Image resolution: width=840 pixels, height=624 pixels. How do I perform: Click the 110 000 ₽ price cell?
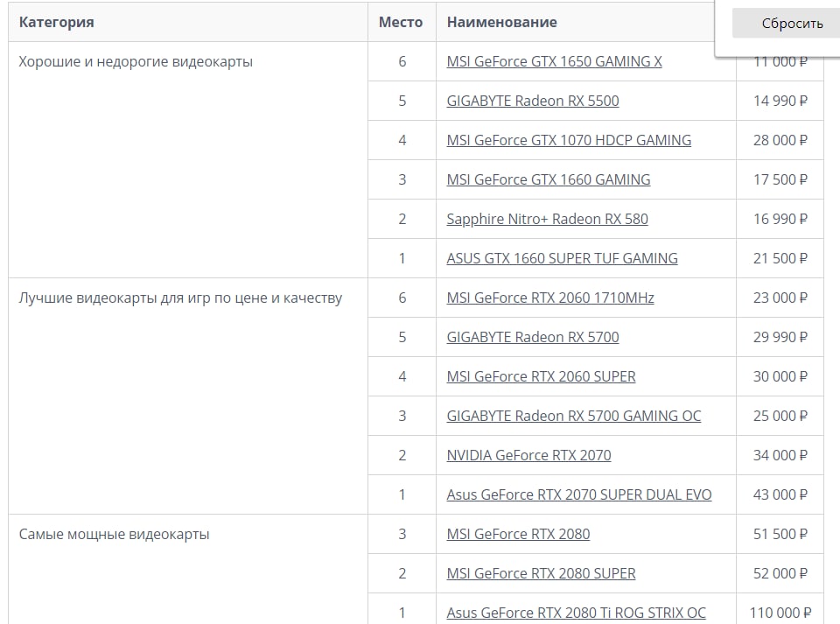pos(780,609)
